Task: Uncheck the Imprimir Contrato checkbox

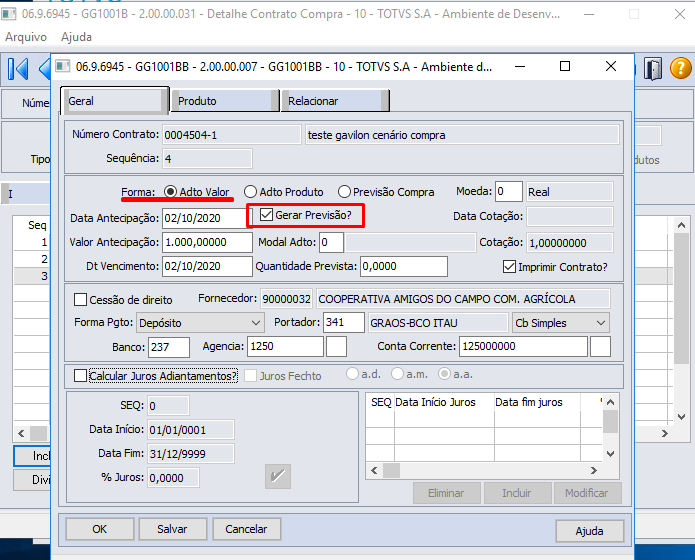Action: 509,266
